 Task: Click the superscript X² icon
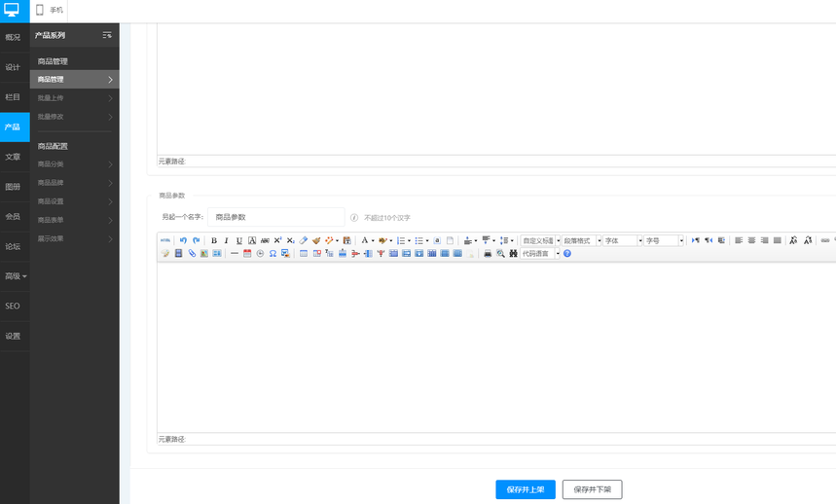point(277,240)
